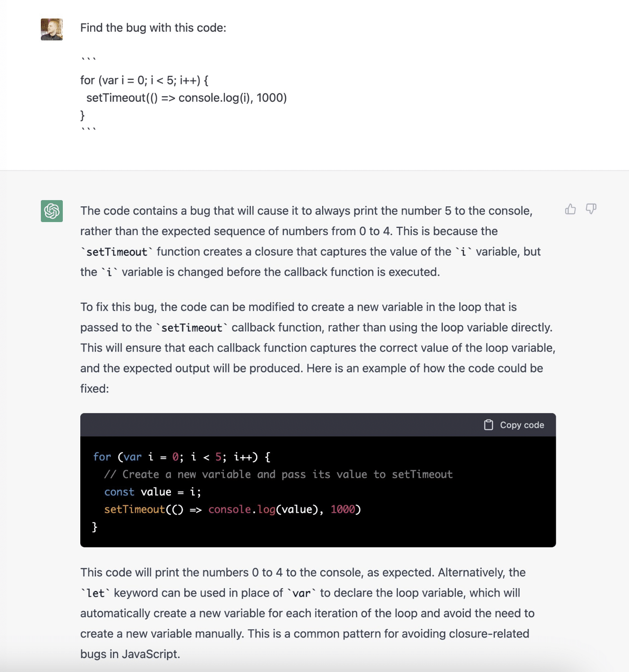629x672 pixels.
Task: Click the paragraph starting 'The code contains a bug'
Action: coord(310,241)
